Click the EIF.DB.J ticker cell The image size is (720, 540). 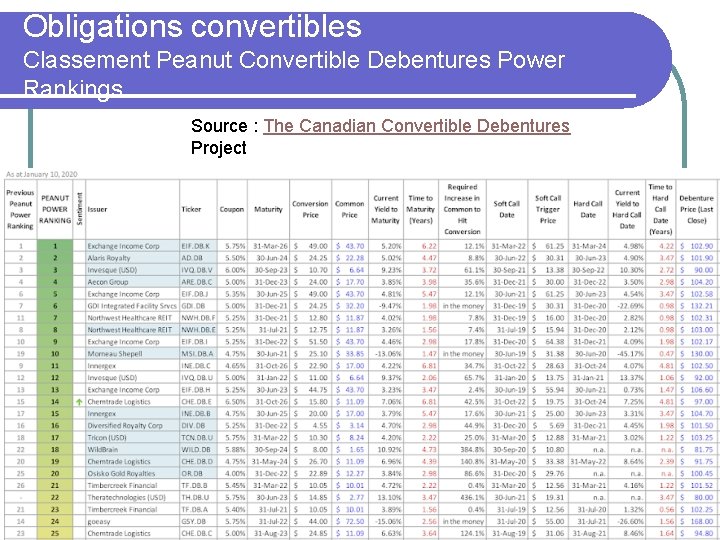click(x=198, y=294)
